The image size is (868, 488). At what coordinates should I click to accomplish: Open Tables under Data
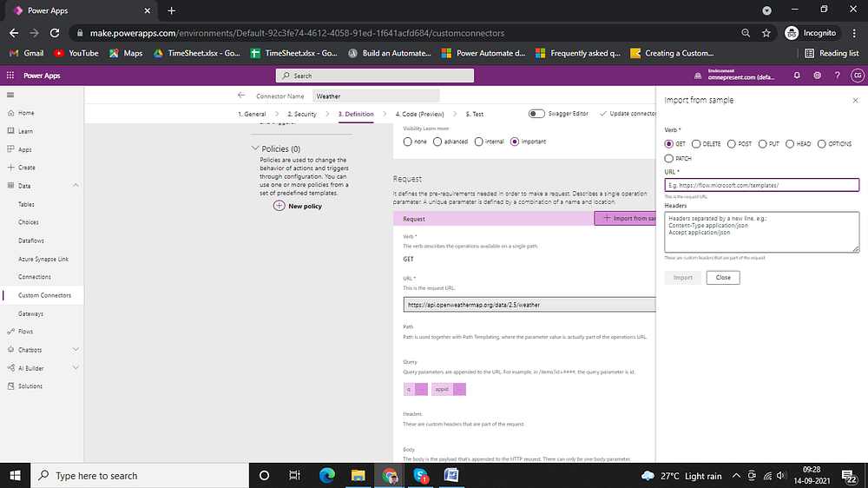coord(26,204)
